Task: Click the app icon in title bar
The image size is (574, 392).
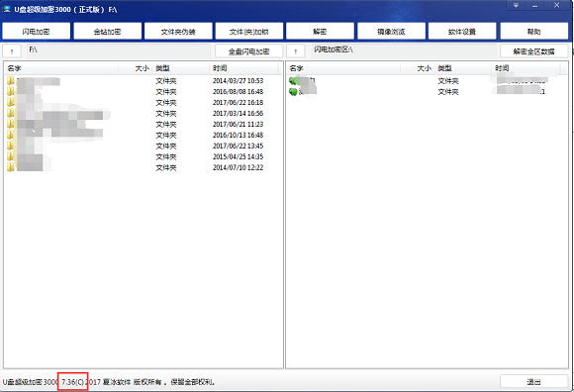Action: tap(7, 9)
